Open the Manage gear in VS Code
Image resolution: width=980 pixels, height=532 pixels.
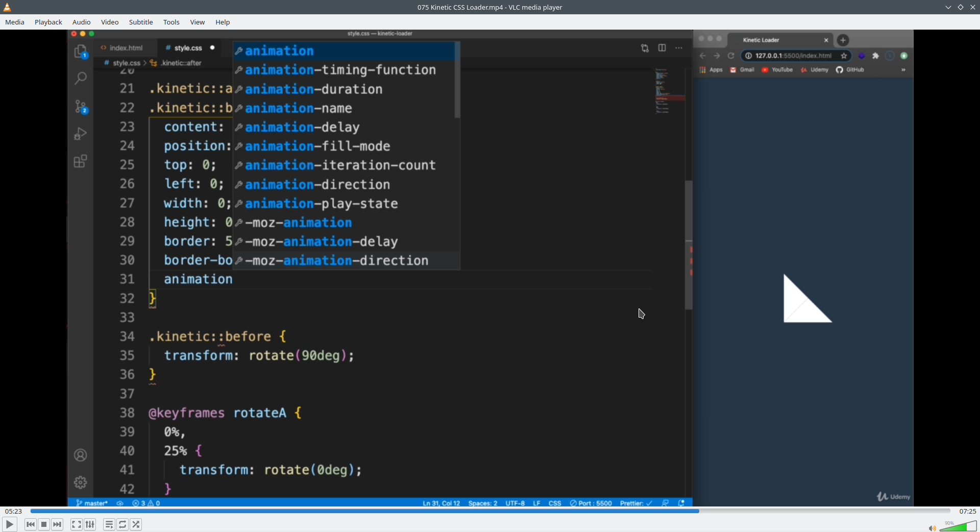tap(81, 482)
